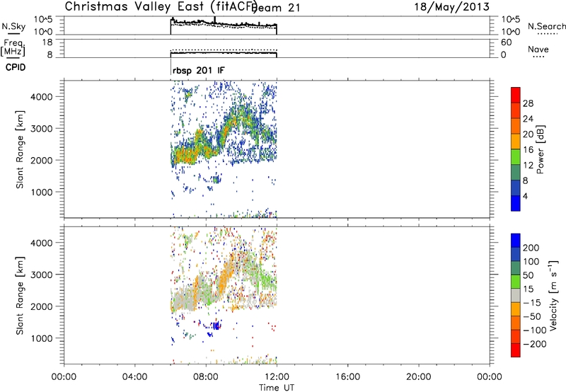
Task: Click the '2000' tick on the velocity panel
Action: 41,306
